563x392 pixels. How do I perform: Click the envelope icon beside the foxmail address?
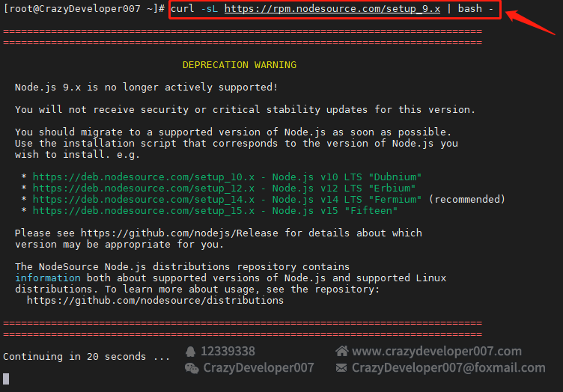[341, 368]
